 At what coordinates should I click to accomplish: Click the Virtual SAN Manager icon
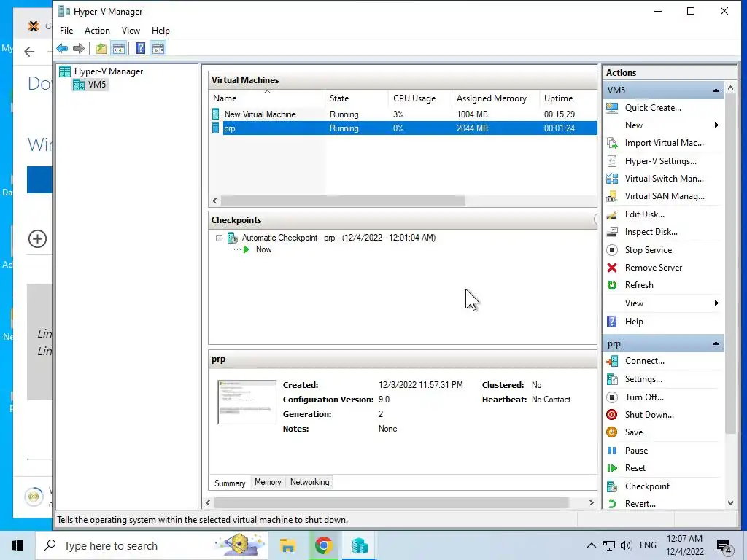point(612,196)
